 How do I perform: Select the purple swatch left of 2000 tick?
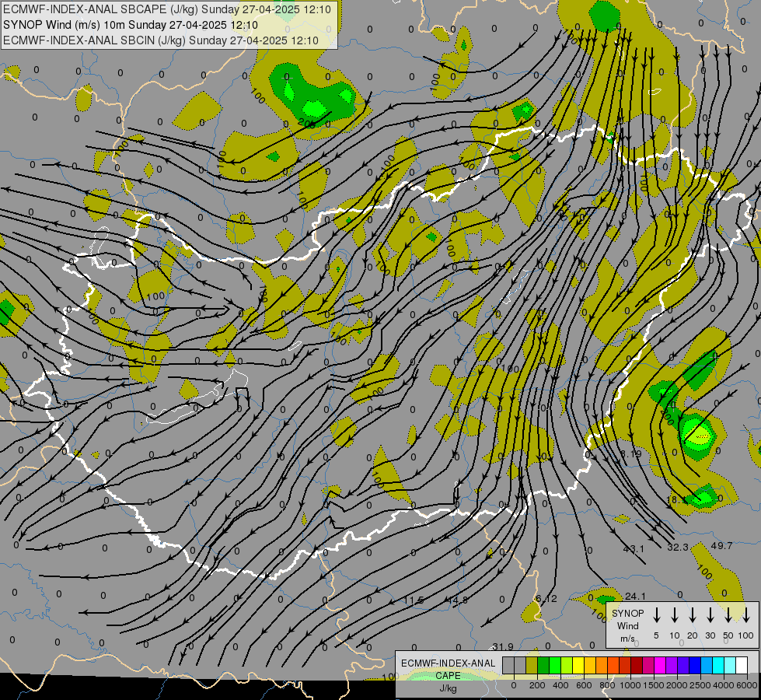(671, 665)
